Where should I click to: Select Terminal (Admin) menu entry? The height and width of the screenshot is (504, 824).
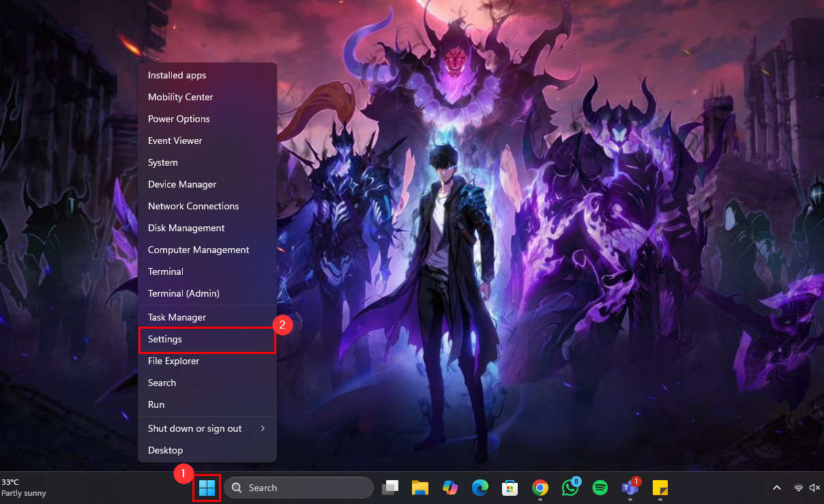point(183,293)
